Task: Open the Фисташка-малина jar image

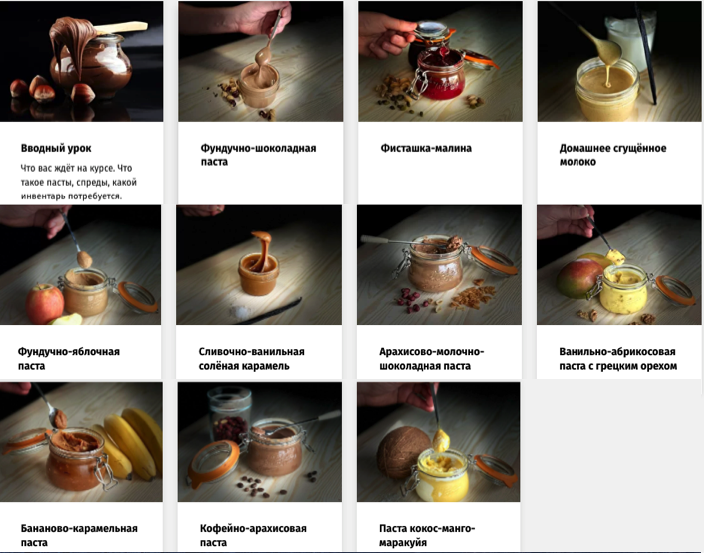Action: tap(440, 61)
